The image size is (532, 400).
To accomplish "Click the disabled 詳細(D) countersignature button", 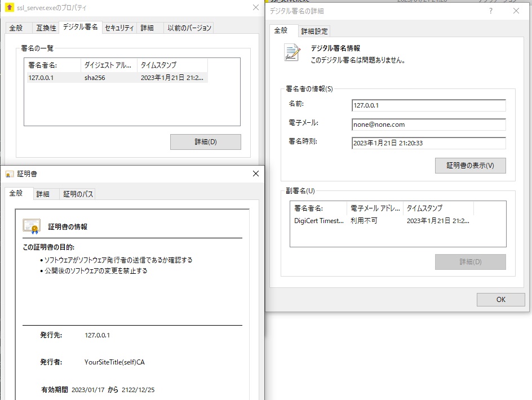I will 470,262.
